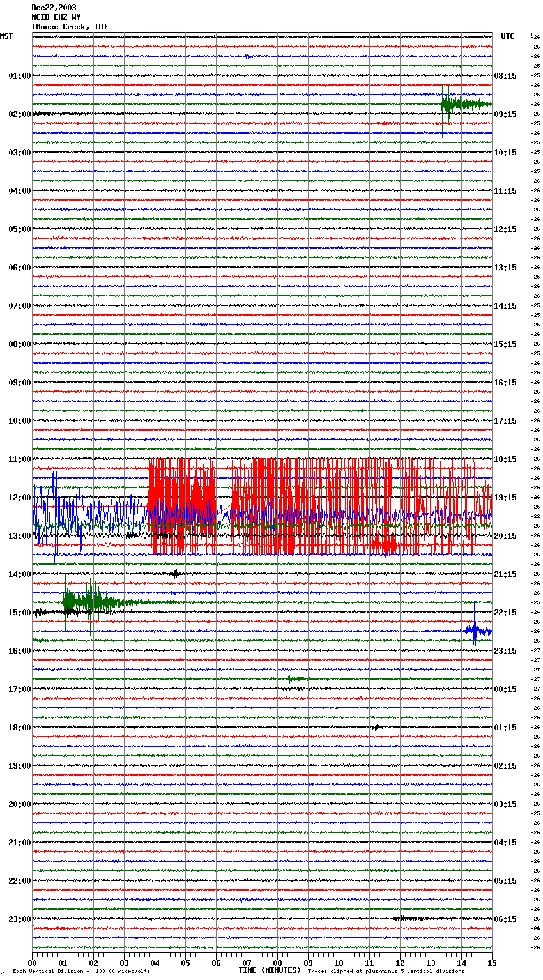The height and width of the screenshot is (980, 543).
Task: Click minute tick 03 on bottom axis
Action: point(125,963)
